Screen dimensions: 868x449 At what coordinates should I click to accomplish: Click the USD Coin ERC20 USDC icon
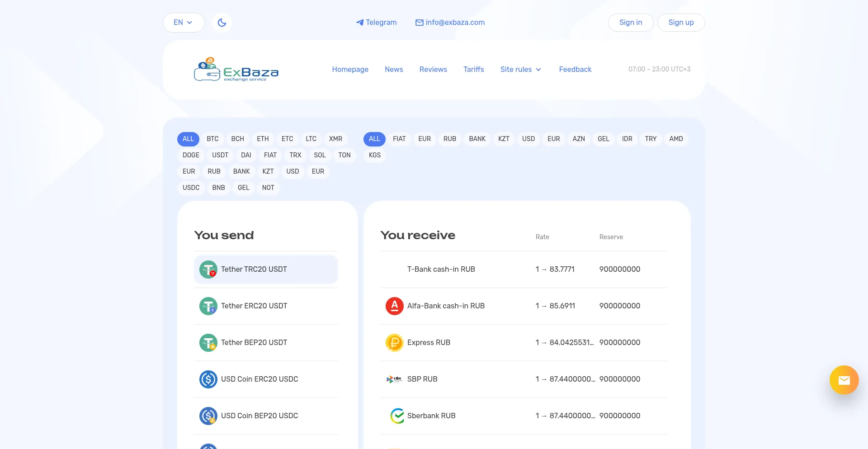coord(208,379)
